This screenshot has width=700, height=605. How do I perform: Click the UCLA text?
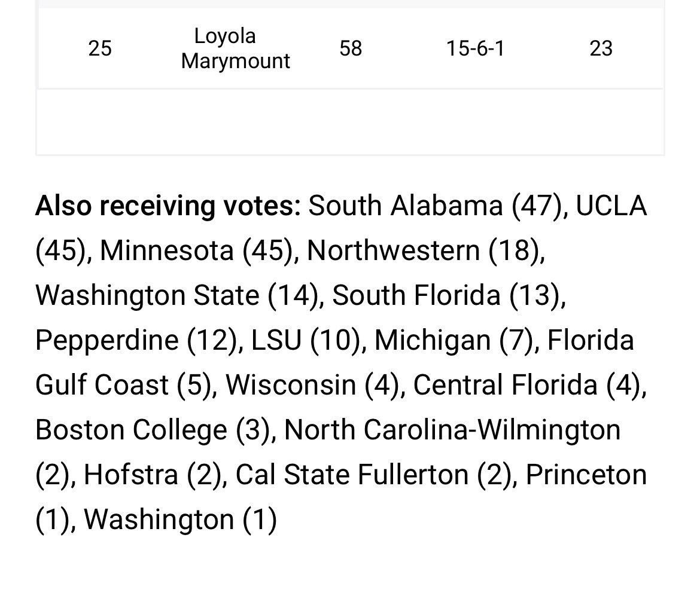611,206
